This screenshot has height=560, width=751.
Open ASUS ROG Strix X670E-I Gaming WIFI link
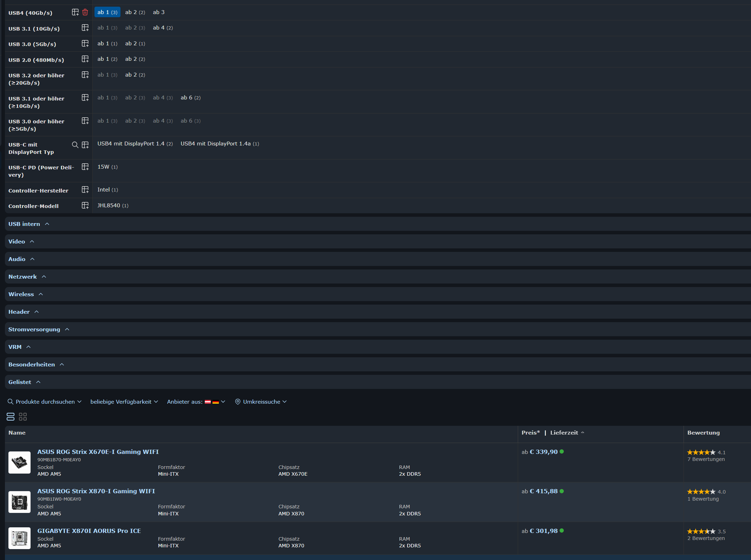pyautogui.click(x=98, y=452)
